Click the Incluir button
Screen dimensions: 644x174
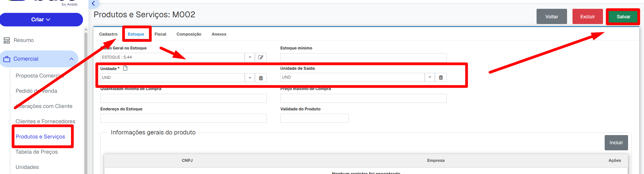[x=616, y=143]
